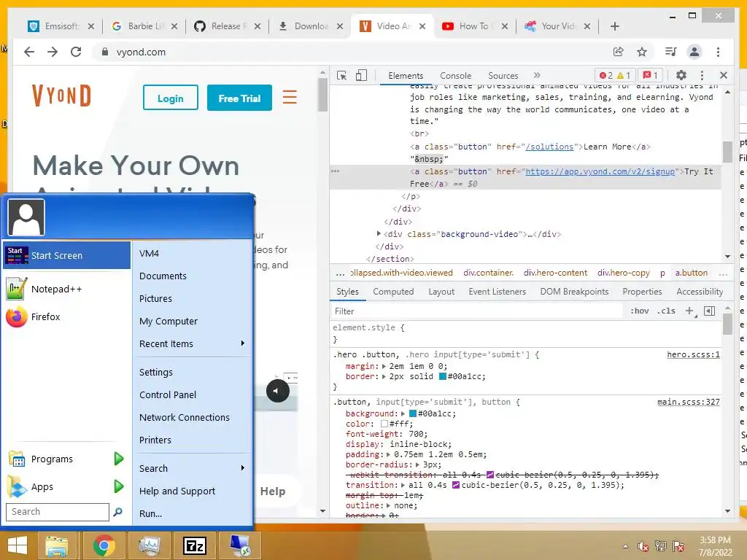Open Control Panel from the start menu
The image size is (747, 560).
168,394
